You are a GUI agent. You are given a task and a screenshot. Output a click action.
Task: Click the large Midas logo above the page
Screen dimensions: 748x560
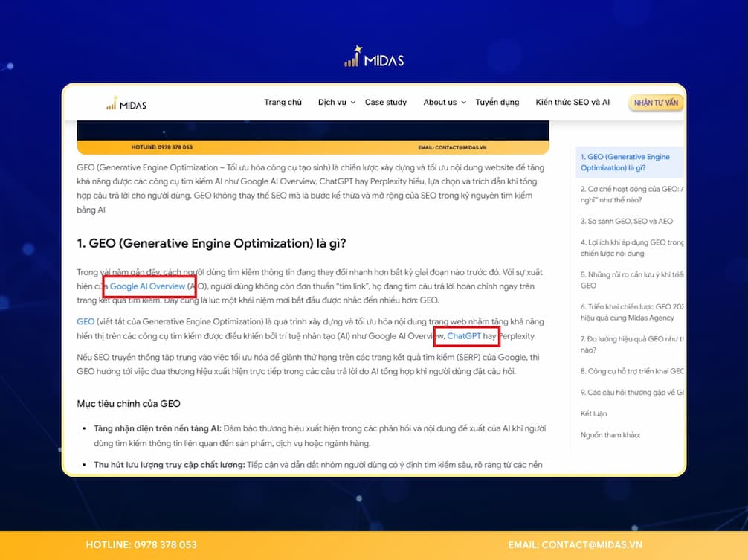pyautogui.click(x=374, y=57)
